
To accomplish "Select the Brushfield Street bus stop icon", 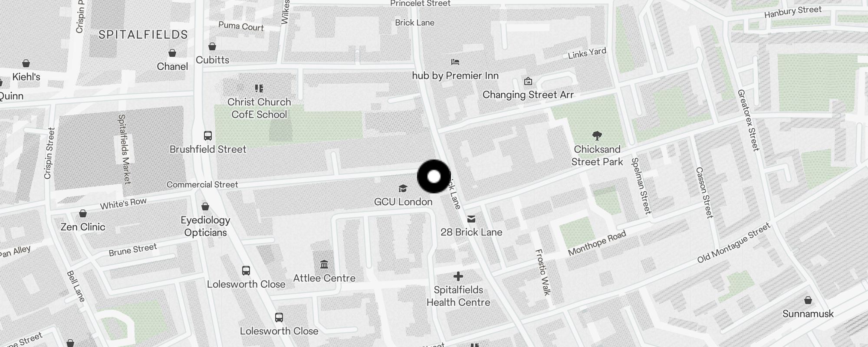I will coord(208,135).
